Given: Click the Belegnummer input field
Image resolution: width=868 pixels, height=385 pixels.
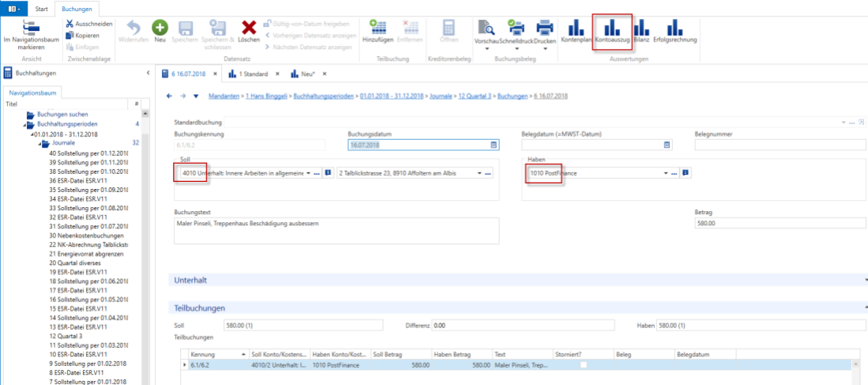Looking at the screenshot, I should 780,145.
